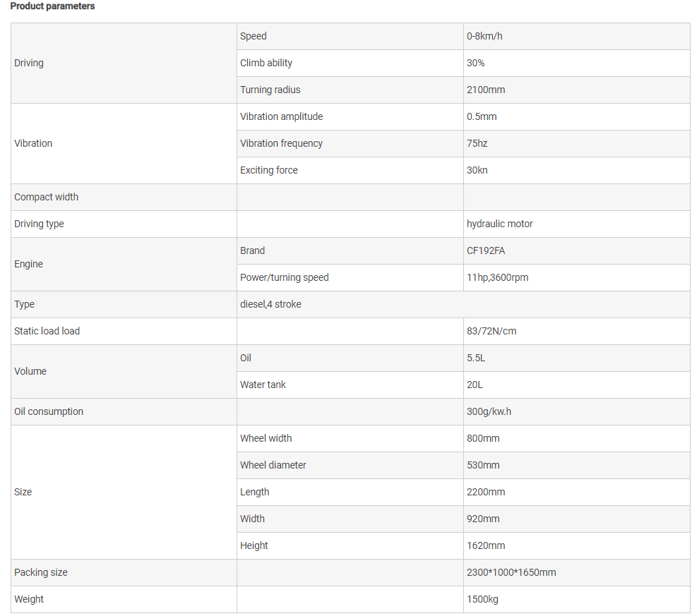
Task: Select the Height 1620mm value cell
Action: coord(576,546)
